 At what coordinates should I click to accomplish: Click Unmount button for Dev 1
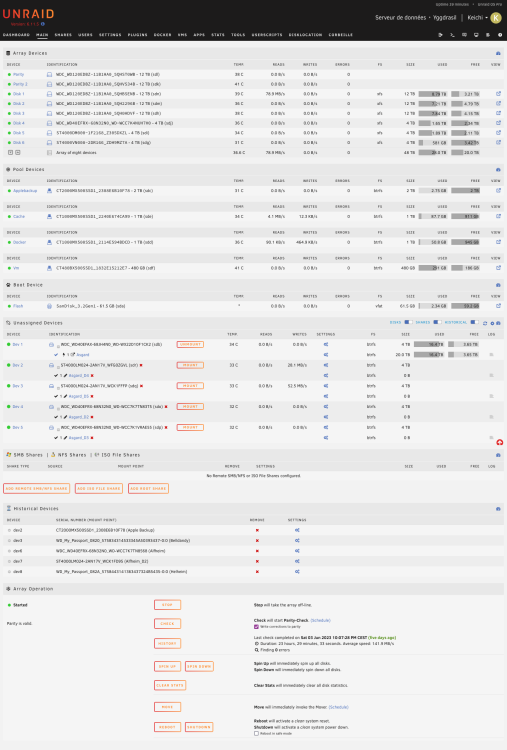click(x=190, y=344)
